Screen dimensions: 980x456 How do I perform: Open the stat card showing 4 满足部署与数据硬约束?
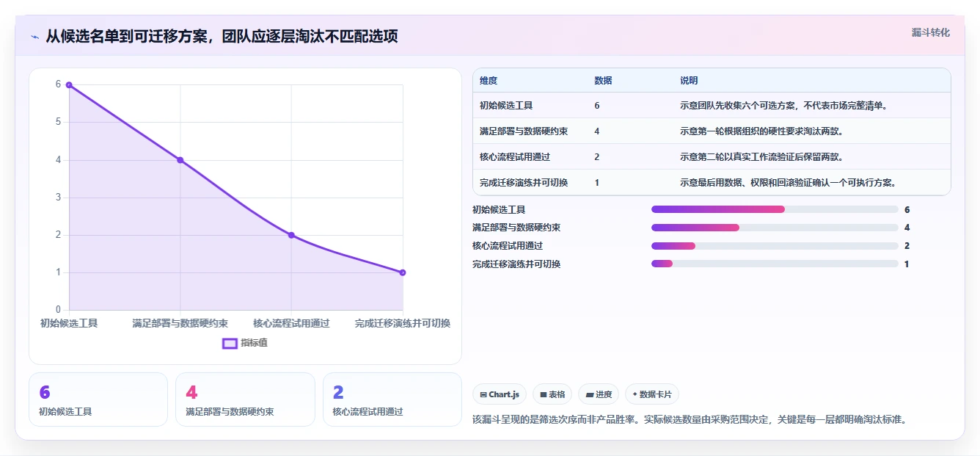pos(245,399)
